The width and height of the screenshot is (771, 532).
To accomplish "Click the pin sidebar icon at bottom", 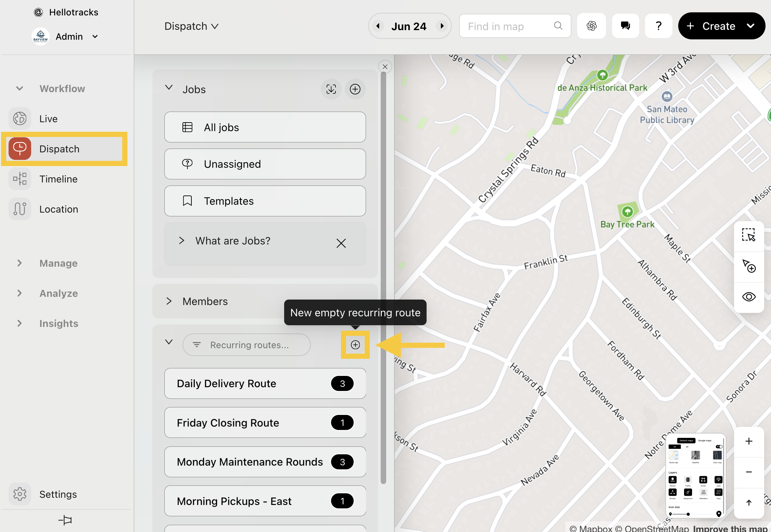I will 65,520.
